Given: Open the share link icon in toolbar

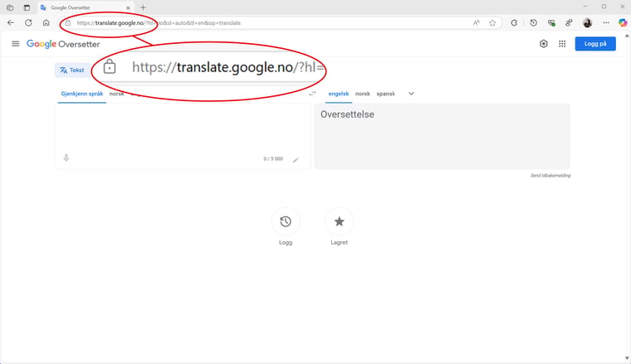Looking at the screenshot, I should point(569,23).
